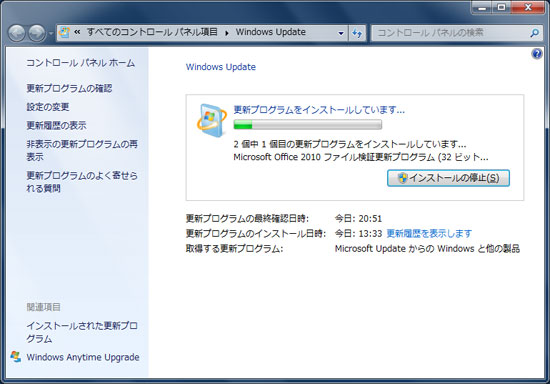This screenshot has height=384, width=550.
Task: Select すべてのコントロール パネル項目 breadcrumb
Action: (x=152, y=32)
